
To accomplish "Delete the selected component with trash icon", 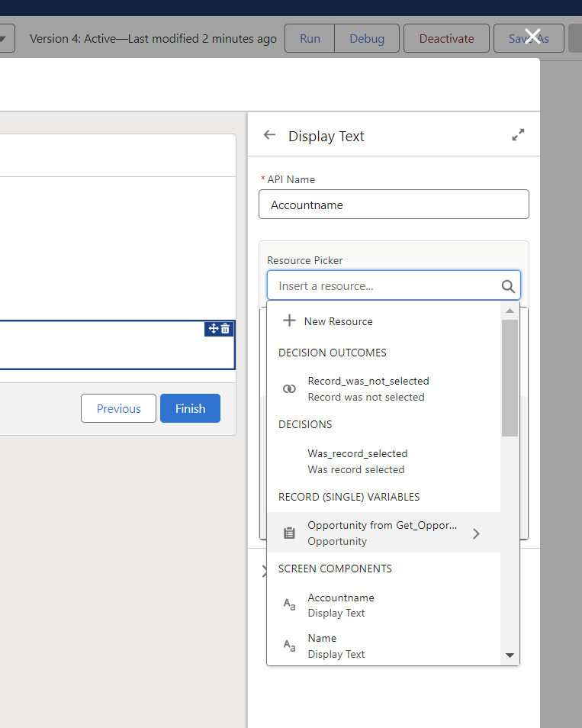I will pos(226,329).
